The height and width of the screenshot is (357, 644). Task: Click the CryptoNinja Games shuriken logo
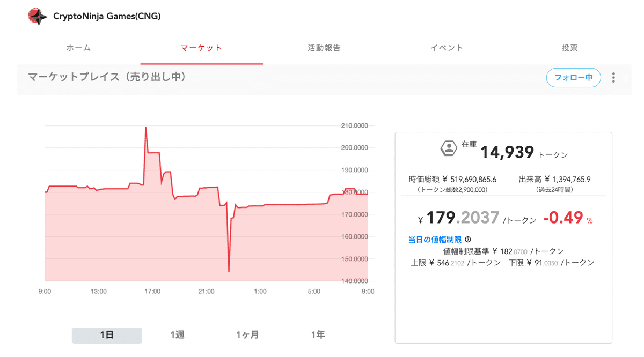click(37, 16)
